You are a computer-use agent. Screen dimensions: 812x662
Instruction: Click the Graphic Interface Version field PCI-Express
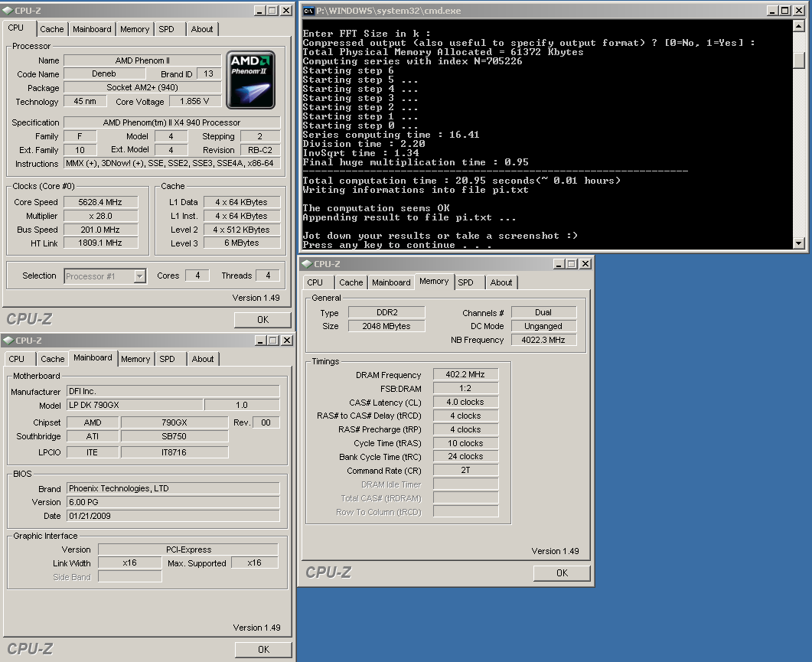pyautogui.click(x=188, y=549)
